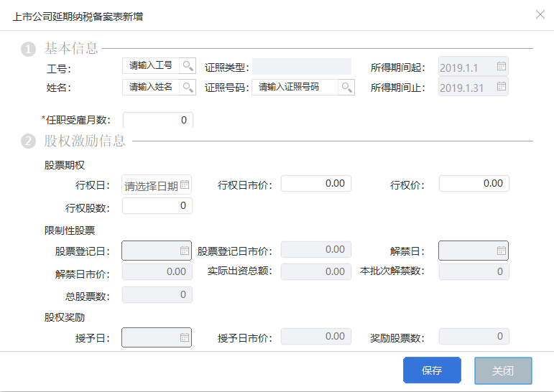Image resolution: width=554 pixels, height=392 pixels.
Task: Focus the 请输入姓名 input field
Action: coord(151,87)
